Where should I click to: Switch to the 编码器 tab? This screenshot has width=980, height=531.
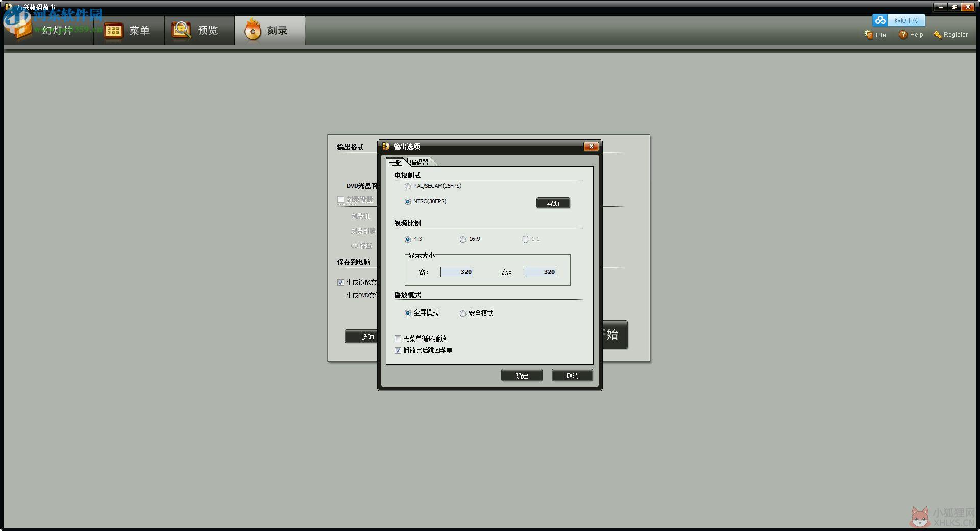tap(421, 162)
